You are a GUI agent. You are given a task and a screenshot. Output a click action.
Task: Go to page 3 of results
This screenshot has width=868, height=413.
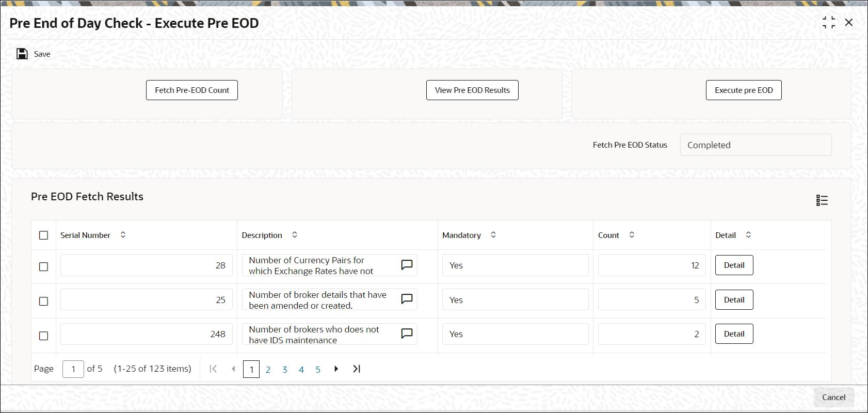[285, 370]
